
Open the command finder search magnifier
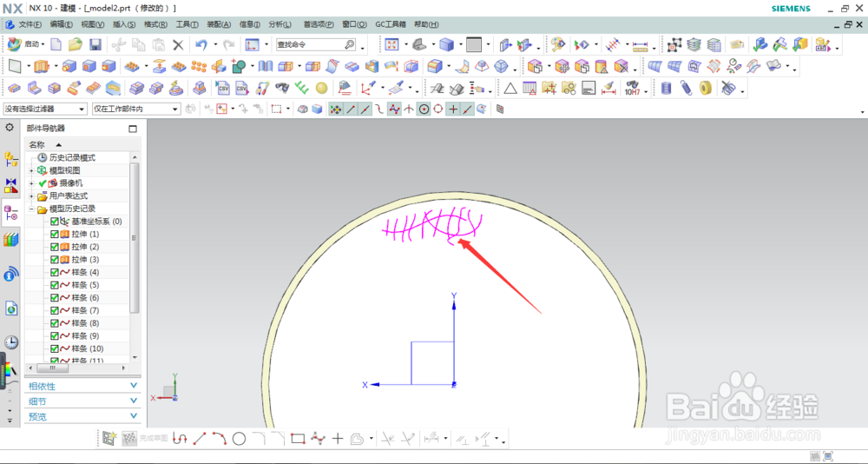click(349, 44)
